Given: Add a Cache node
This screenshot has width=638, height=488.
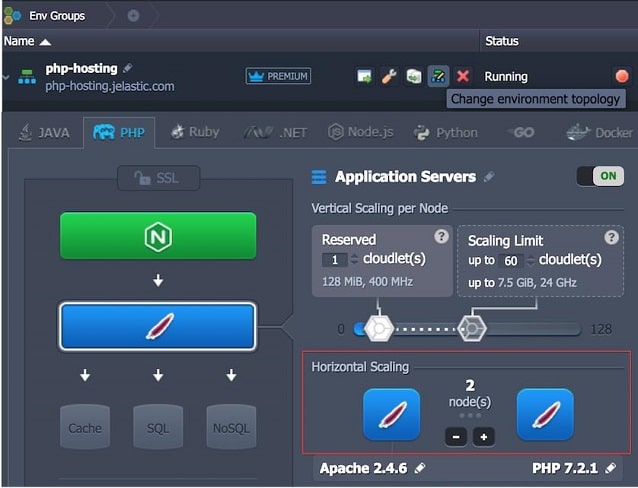Looking at the screenshot, I should [x=85, y=427].
